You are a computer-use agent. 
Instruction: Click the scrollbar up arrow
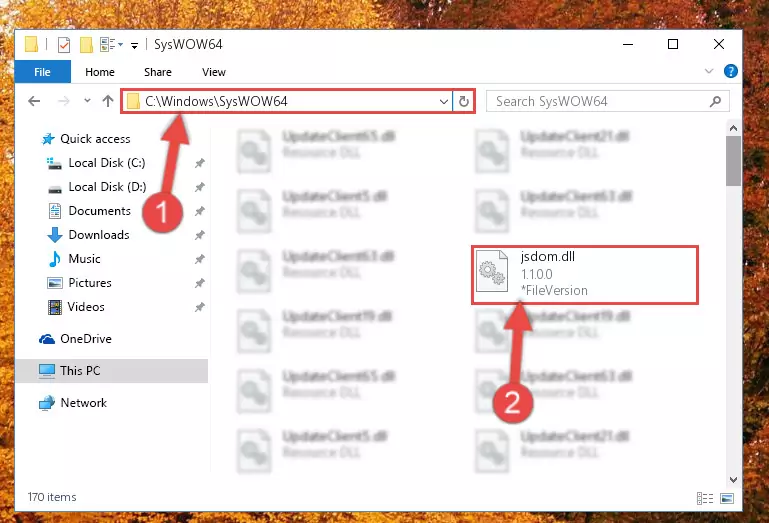pyautogui.click(x=733, y=129)
